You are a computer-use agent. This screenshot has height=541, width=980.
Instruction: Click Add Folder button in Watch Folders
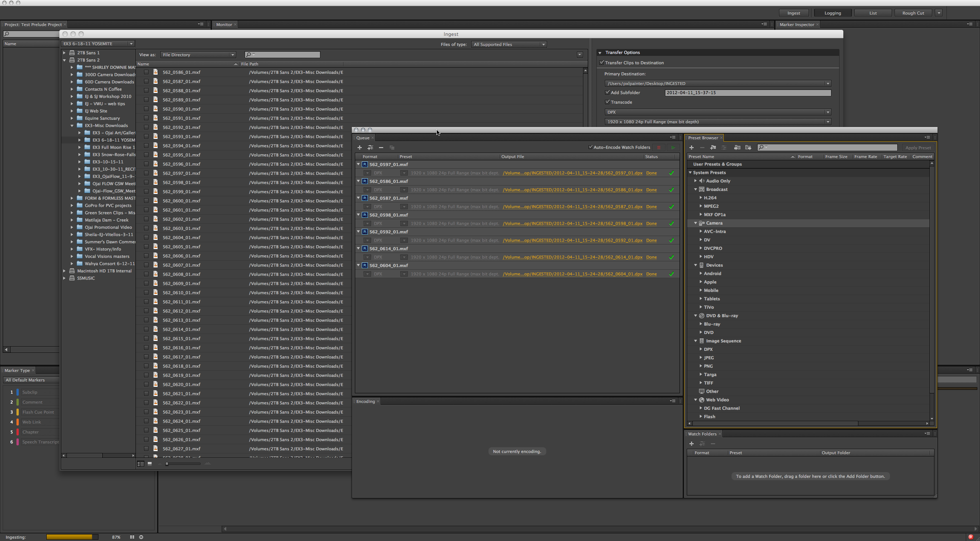point(691,443)
